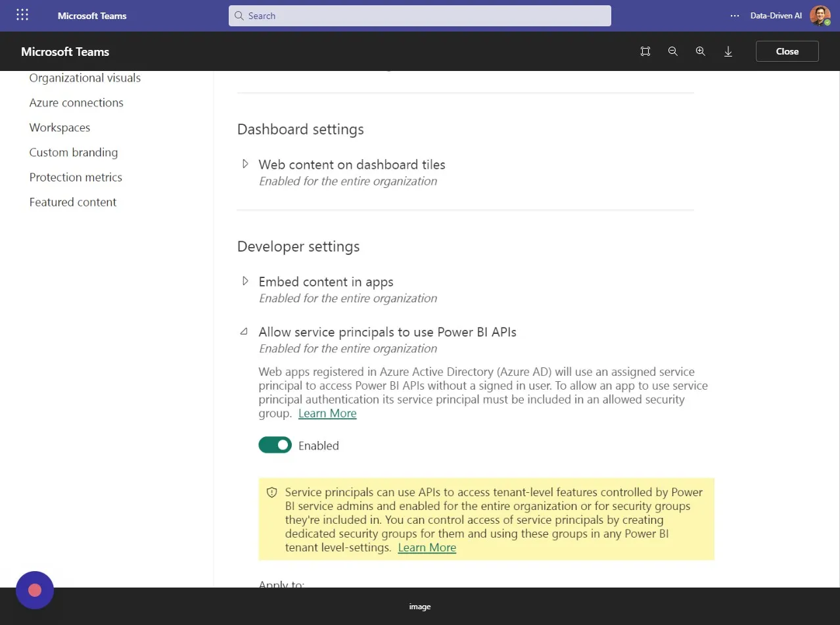Screen dimensions: 840x625
Task: Open the Data-Driven AI profile picture
Action: [x=820, y=15]
